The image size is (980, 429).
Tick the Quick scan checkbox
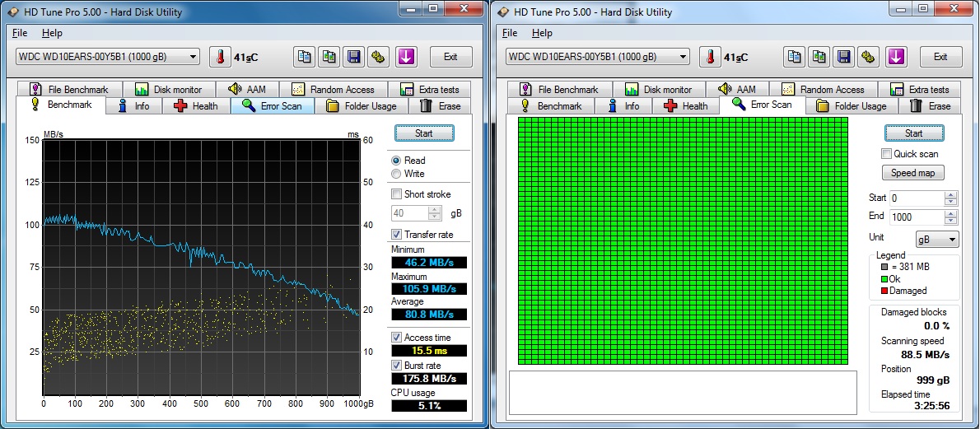[887, 154]
